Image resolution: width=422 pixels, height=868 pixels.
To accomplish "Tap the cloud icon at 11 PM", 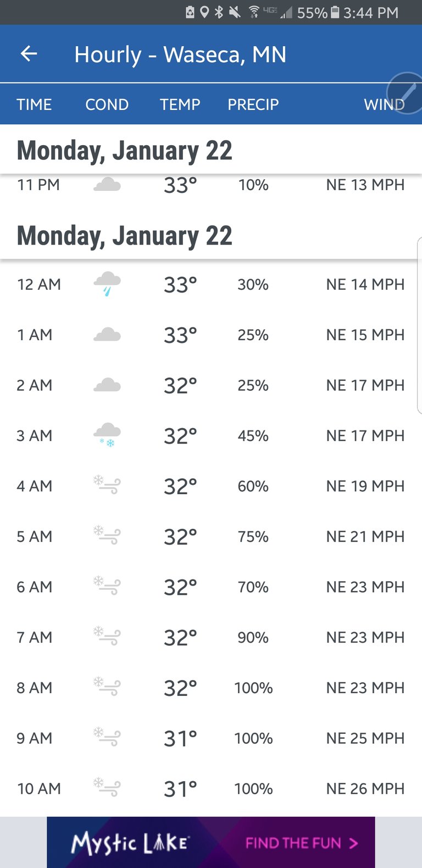I will click(107, 184).
